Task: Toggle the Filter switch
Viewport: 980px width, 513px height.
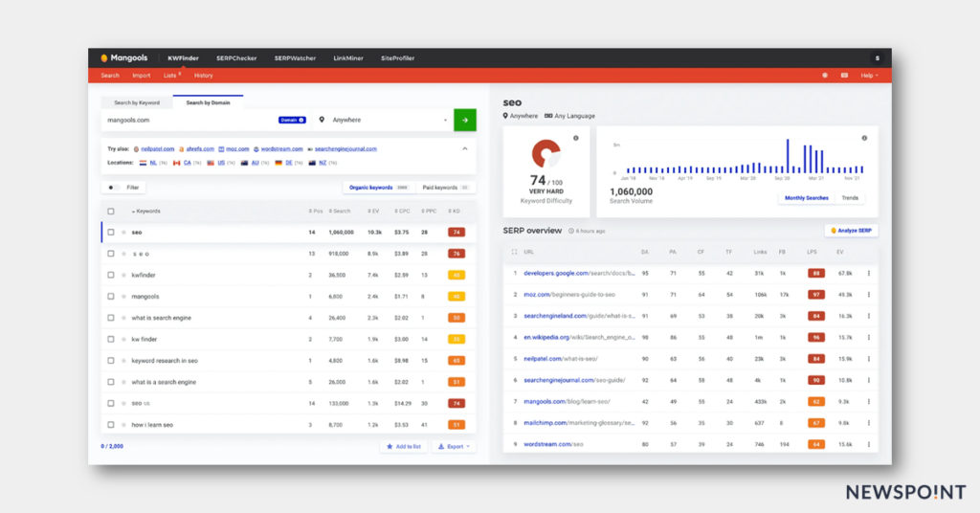Action: click(x=113, y=188)
